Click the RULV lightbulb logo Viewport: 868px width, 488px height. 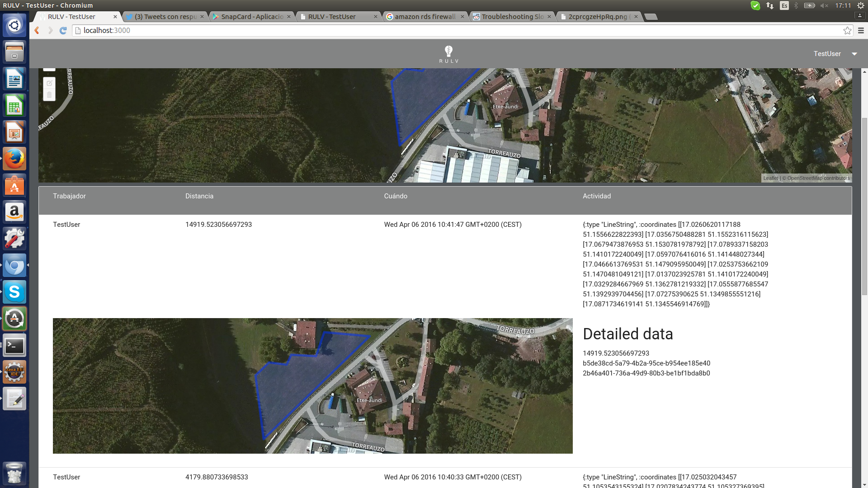[x=448, y=54]
